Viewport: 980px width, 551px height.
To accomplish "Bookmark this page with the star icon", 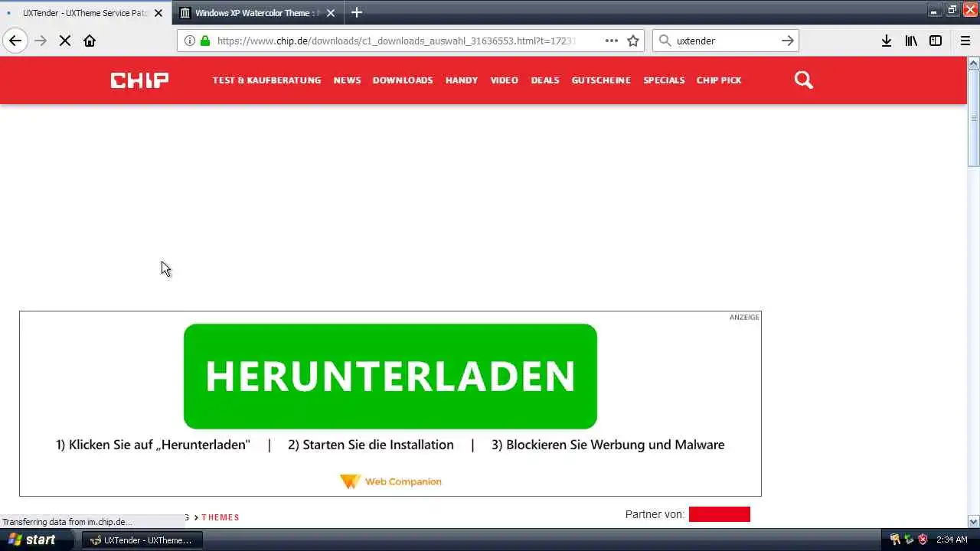I will tap(633, 41).
